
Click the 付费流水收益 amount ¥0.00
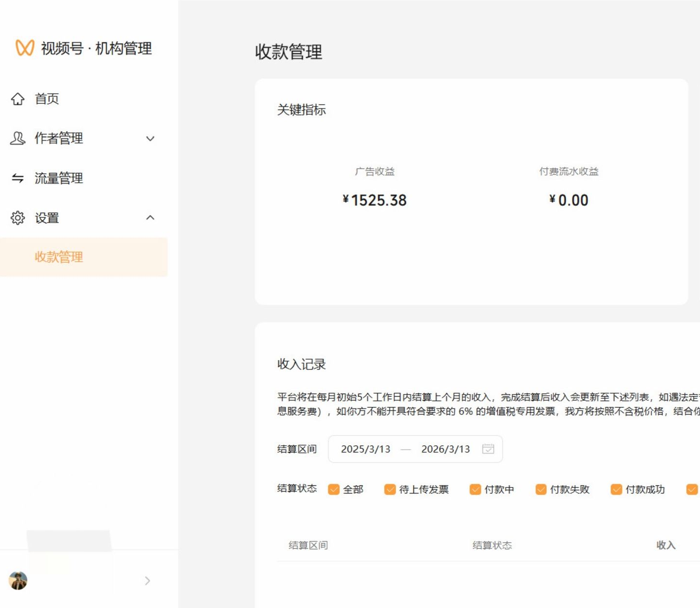tap(569, 200)
